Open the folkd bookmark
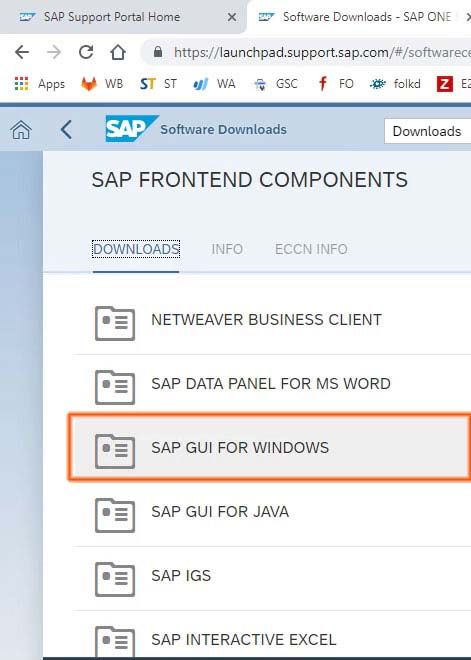471x660 pixels. coord(395,84)
